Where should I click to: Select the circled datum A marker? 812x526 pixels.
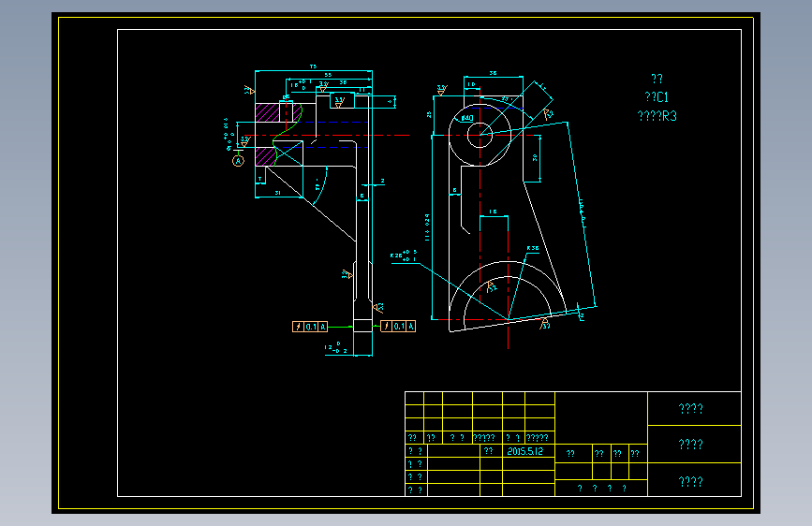(238, 161)
